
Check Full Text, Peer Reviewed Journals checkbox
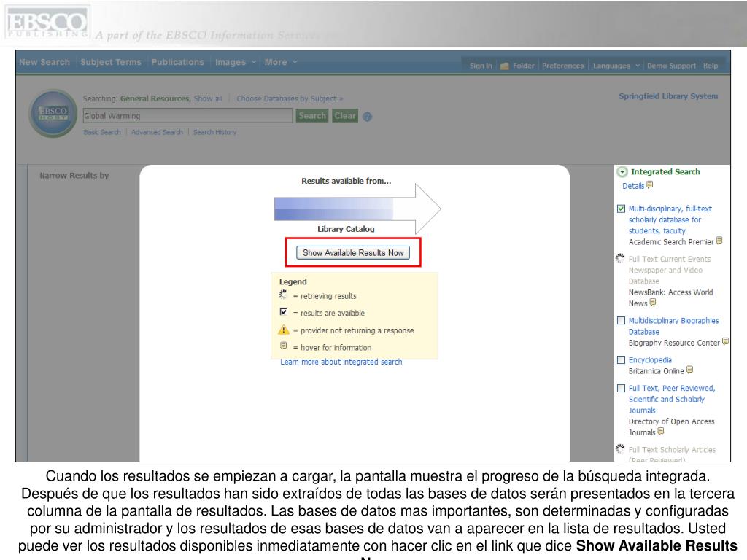pyautogui.click(x=622, y=388)
